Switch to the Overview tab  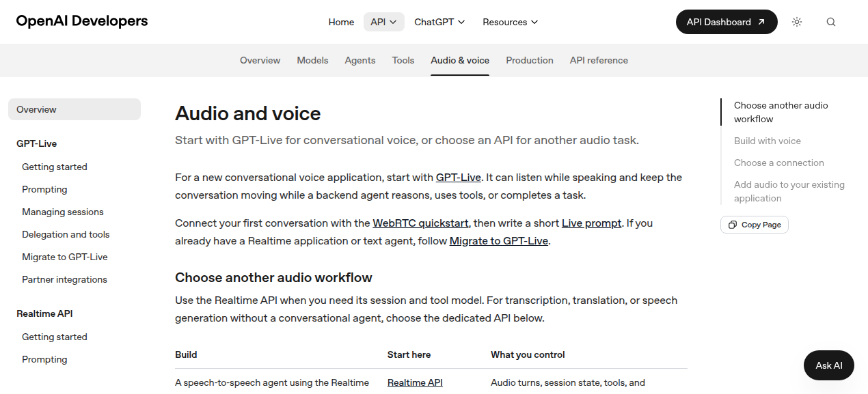coord(260,60)
